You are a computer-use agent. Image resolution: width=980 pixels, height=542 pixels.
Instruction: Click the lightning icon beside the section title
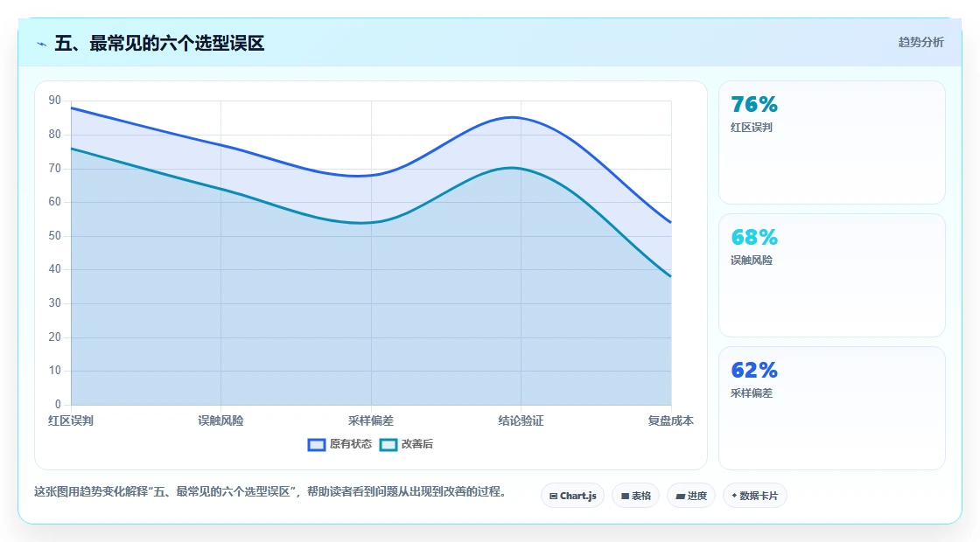(x=42, y=44)
